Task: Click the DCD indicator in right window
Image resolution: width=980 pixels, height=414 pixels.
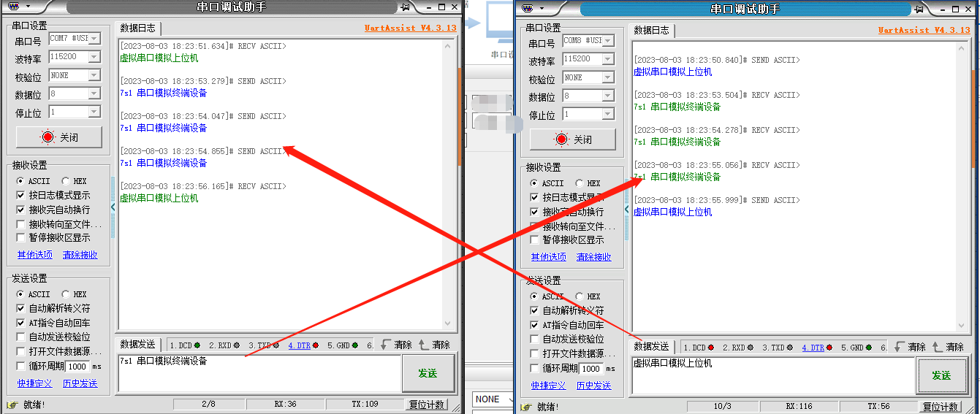Action: 698,348
